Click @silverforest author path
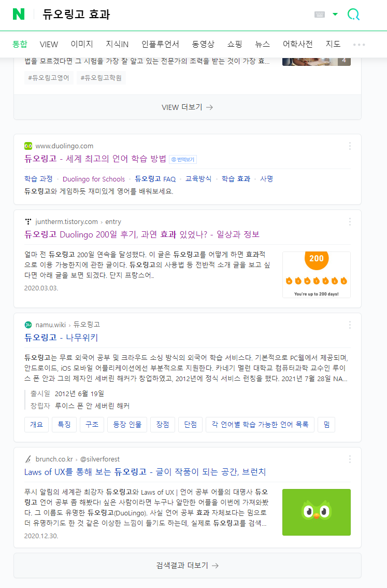 click(x=100, y=459)
